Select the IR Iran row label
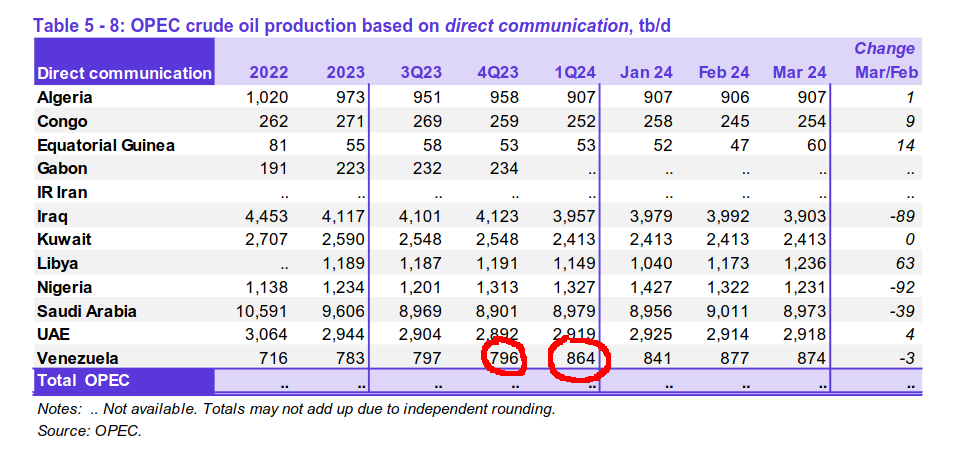The image size is (962, 464). tap(62, 192)
